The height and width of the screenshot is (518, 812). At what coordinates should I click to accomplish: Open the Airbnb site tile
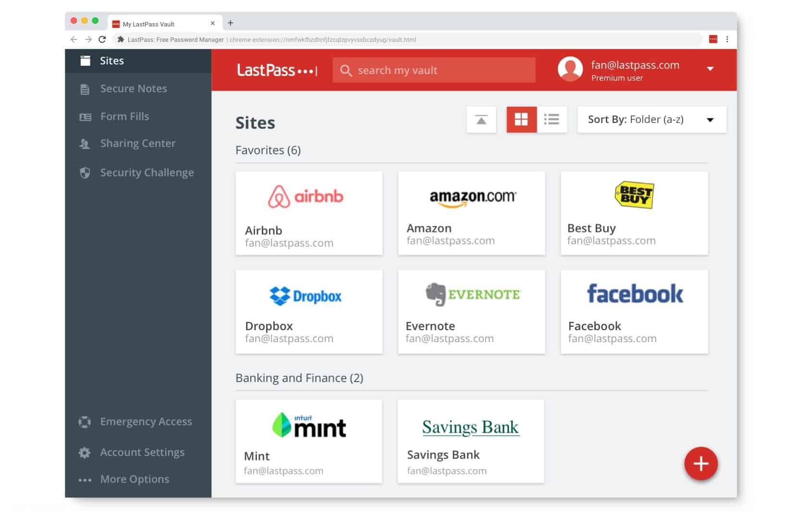(309, 213)
